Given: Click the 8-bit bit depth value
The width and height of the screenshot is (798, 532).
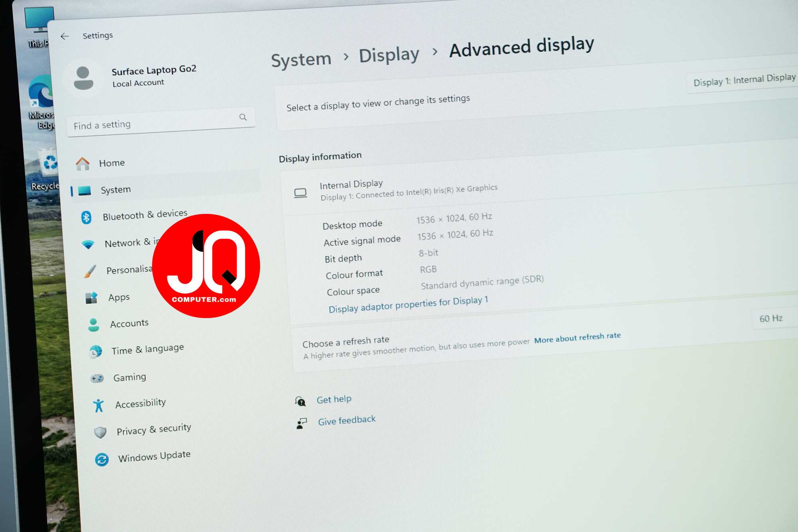Looking at the screenshot, I should (x=428, y=253).
